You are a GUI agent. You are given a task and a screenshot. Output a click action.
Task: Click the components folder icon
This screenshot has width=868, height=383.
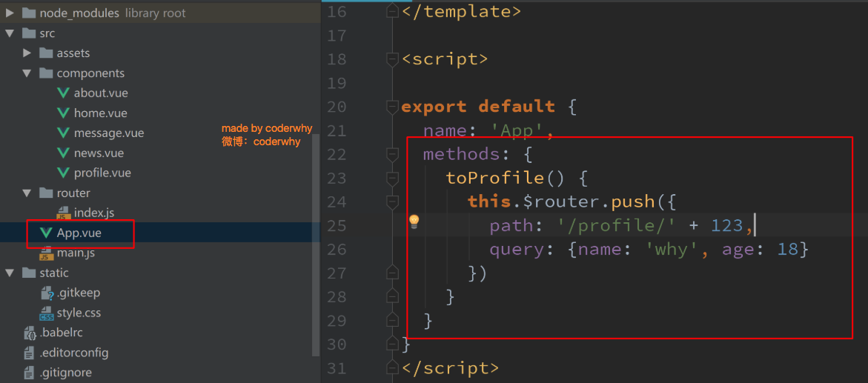[x=46, y=73]
